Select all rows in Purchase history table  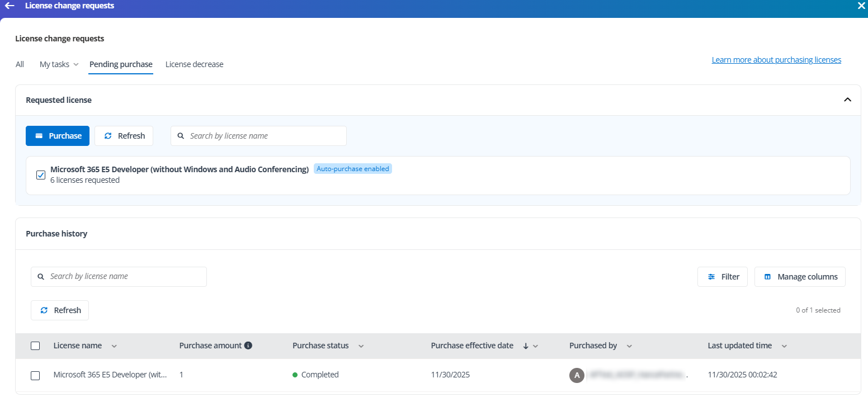click(35, 346)
